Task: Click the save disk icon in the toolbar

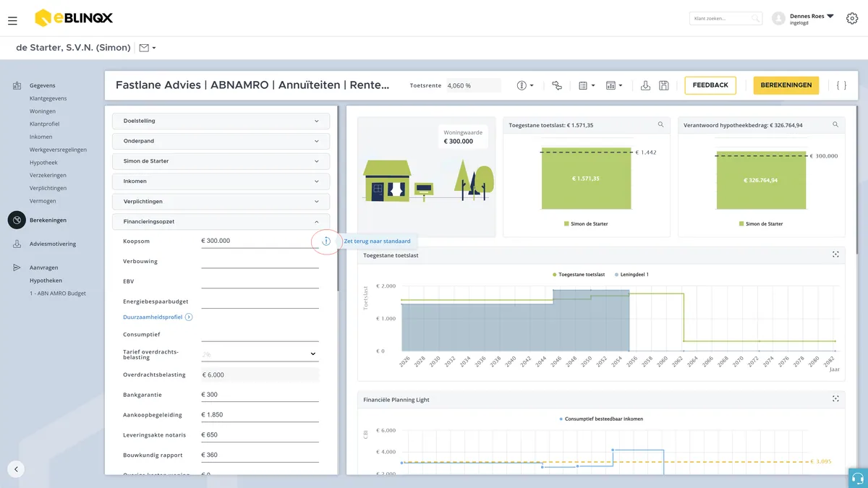Action: click(x=664, y=85)
